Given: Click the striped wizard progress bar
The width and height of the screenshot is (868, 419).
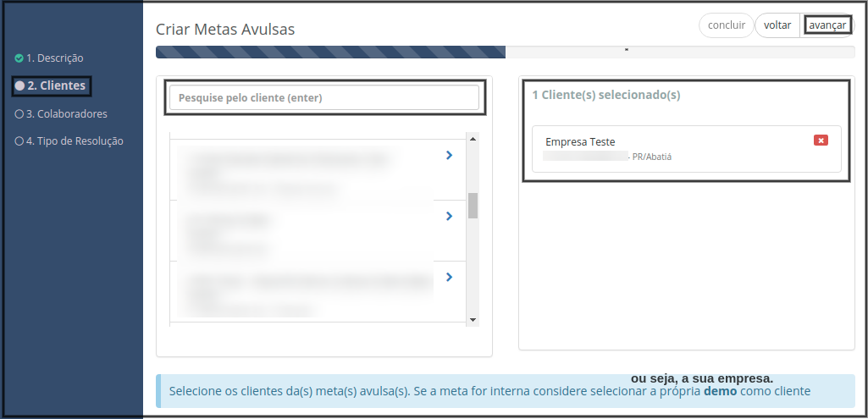Looking at the screenshot, I should (330, 52).
